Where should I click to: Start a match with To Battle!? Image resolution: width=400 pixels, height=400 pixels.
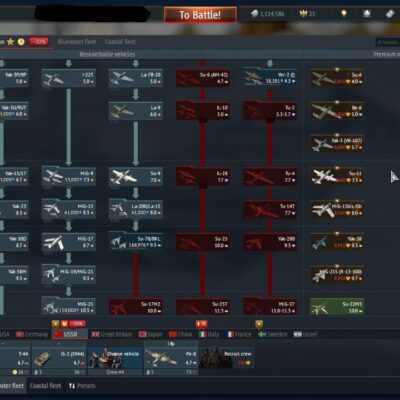point(200,15)
